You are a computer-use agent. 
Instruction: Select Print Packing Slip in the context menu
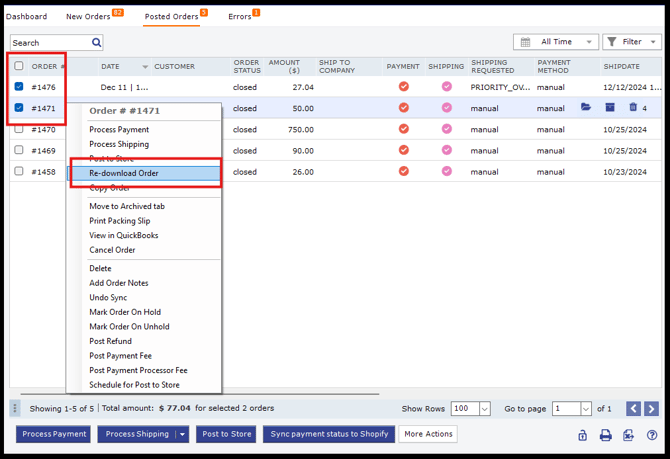(120, 221)
